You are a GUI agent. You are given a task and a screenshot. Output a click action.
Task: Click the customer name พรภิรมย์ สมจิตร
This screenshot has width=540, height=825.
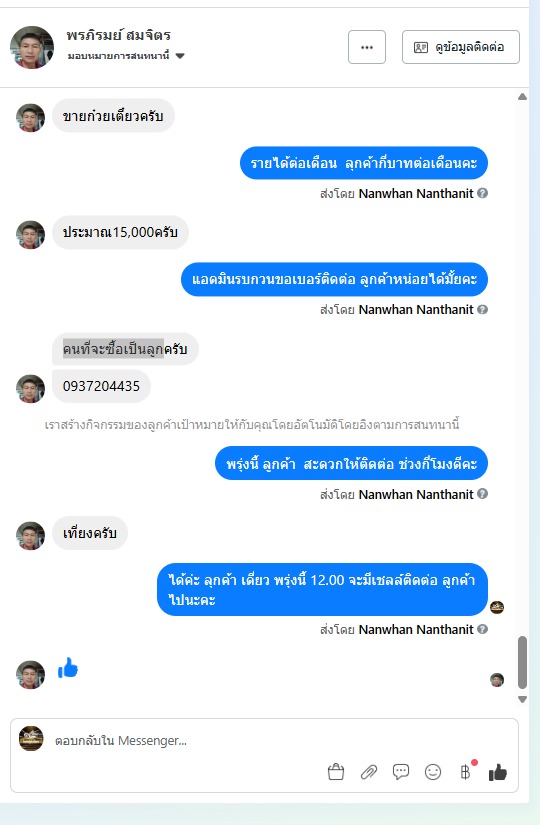(118, 35)
